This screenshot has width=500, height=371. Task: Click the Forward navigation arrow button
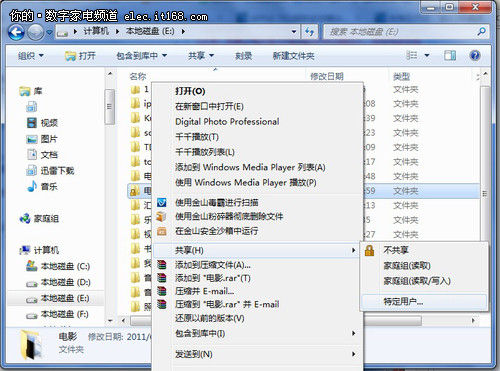36,33
